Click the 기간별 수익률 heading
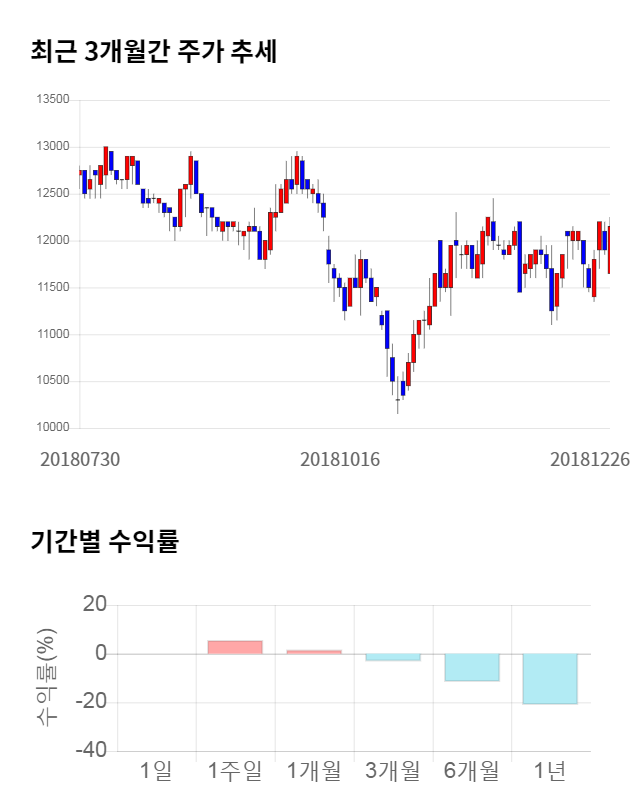 coord(104,542)
